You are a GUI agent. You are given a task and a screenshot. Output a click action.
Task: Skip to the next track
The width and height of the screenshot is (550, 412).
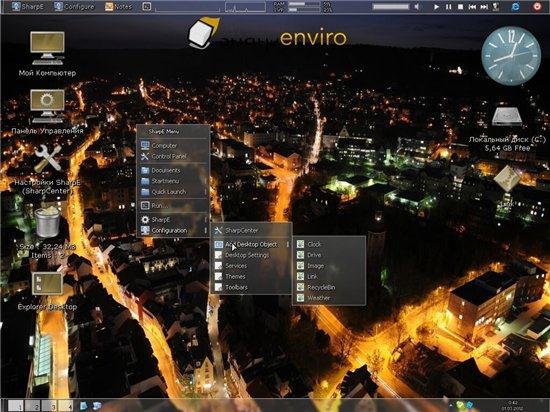tap(484, 7)
